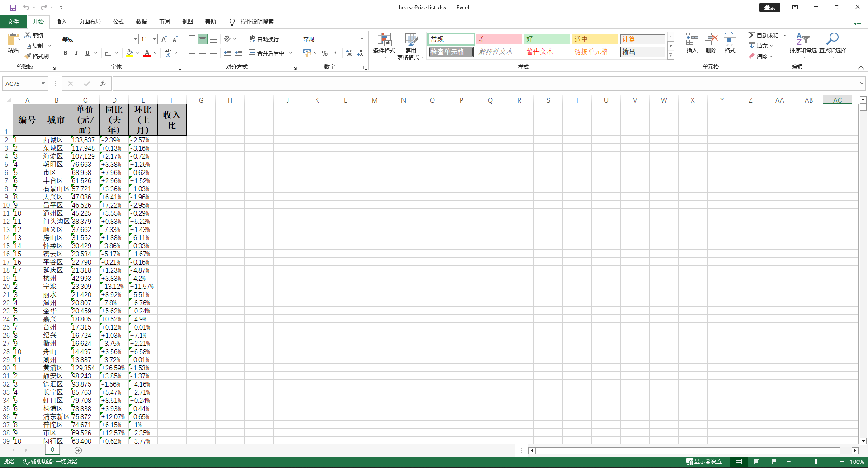Click the formula bar input field
868x468 pixels.
click(484, 84)
